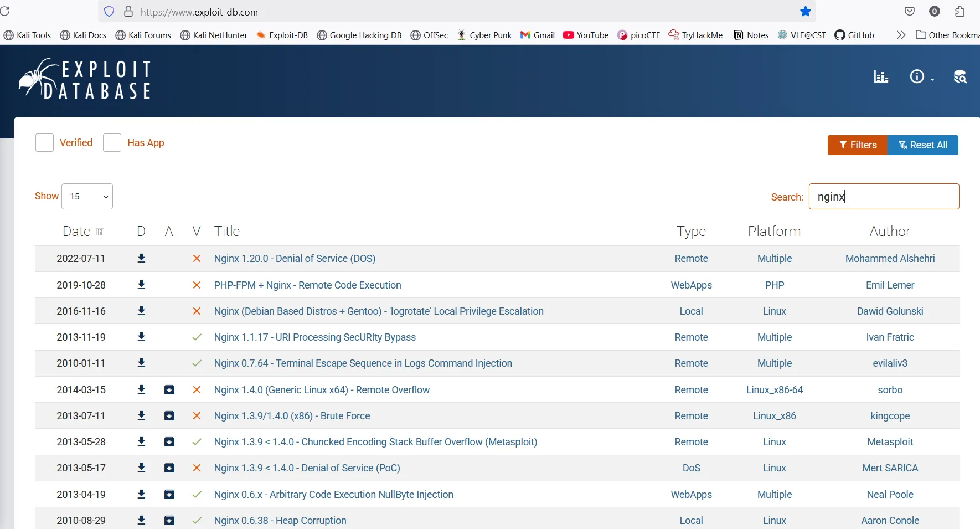This screenshot has width=980, height=529.
Task: Get vulnerable app for Nginx 0.6.38 Heap Corruption
Action: pyautogui.click(x=169, y=521)
